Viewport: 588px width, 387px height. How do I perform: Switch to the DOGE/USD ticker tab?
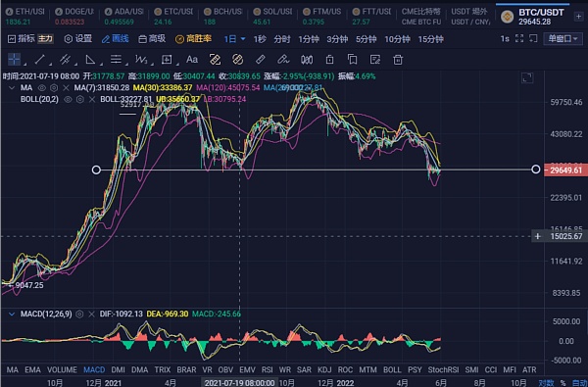[74, 17]
